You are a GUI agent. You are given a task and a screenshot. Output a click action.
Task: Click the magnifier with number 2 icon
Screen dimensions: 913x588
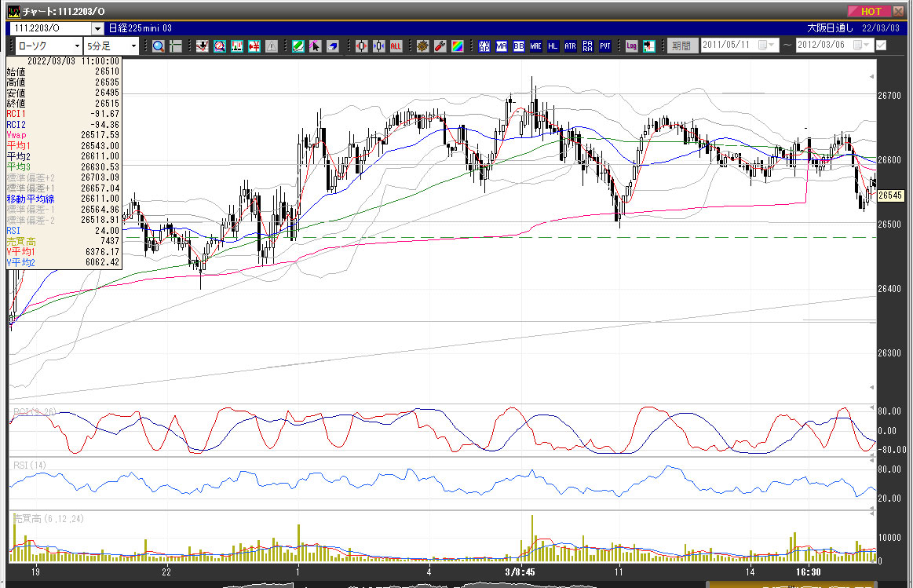point(220,46)
